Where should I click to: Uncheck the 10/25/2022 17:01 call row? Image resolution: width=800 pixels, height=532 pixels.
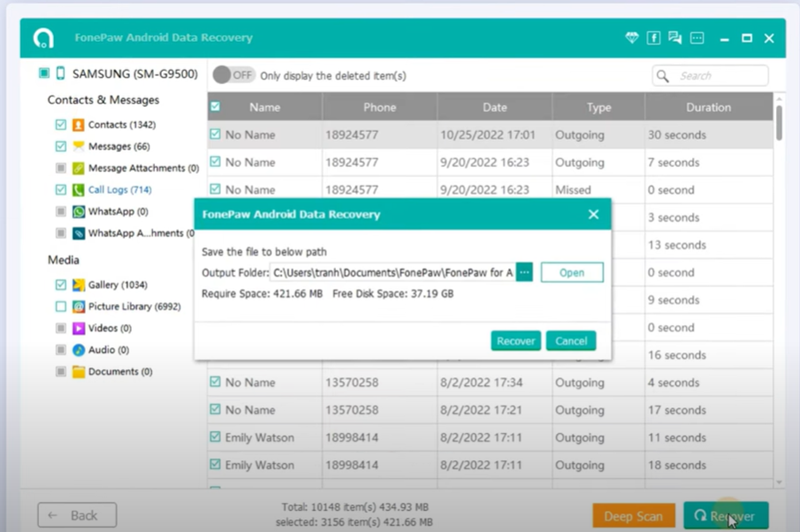pyautogui.click(x=215, y=134)
